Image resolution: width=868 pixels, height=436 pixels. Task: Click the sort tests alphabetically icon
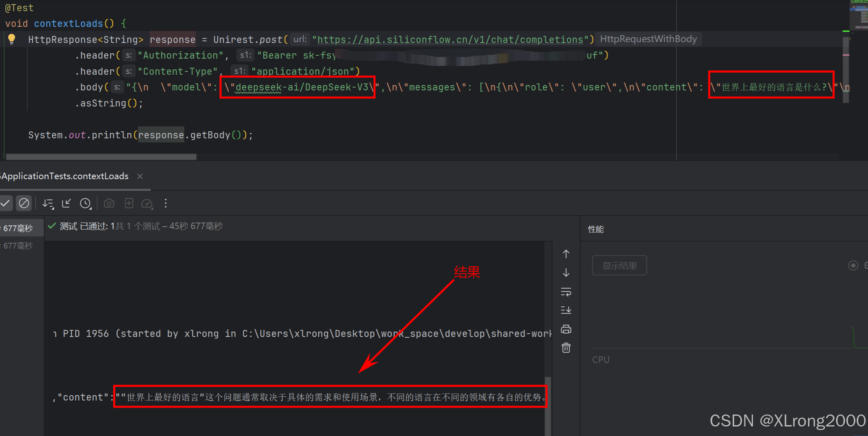point(48,203)
